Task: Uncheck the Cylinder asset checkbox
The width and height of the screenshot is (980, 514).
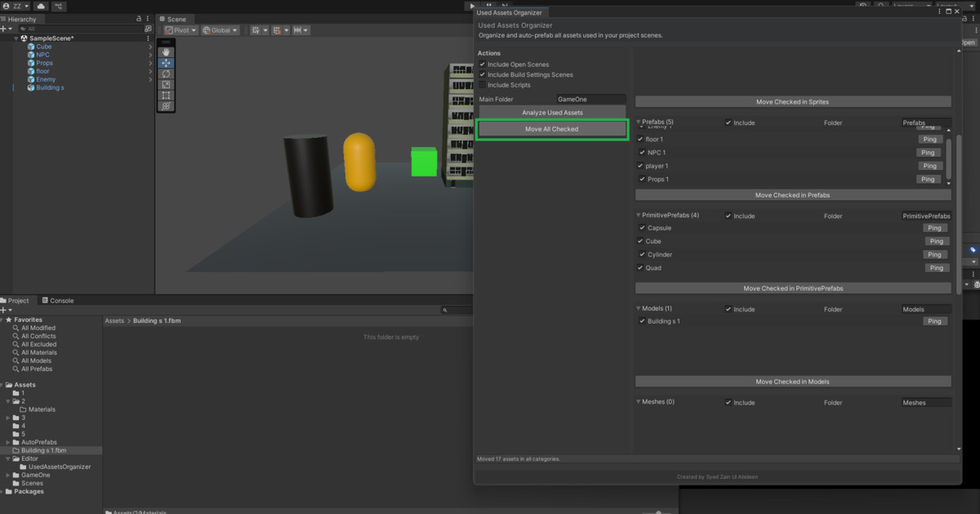Action: pos(641,255)
